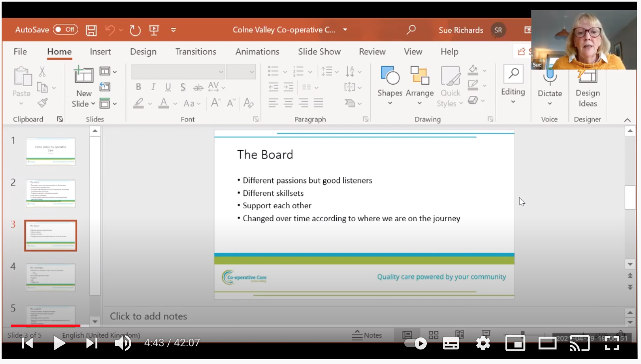
Task: Toggle the Bullets list button
Action: [x=273, y=71]
